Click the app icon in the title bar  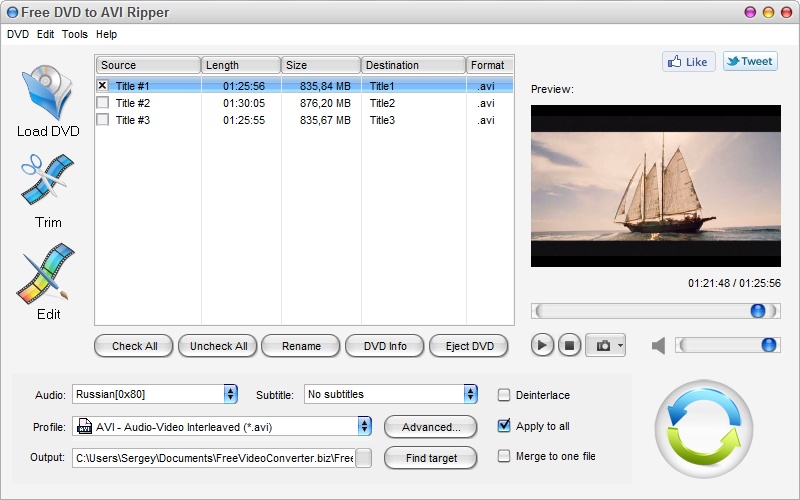[x=12, y=12]
